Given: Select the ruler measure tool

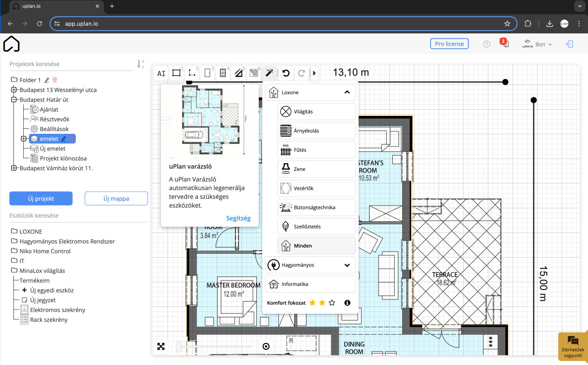Looking at the screenshot, I should coord(238,73).
